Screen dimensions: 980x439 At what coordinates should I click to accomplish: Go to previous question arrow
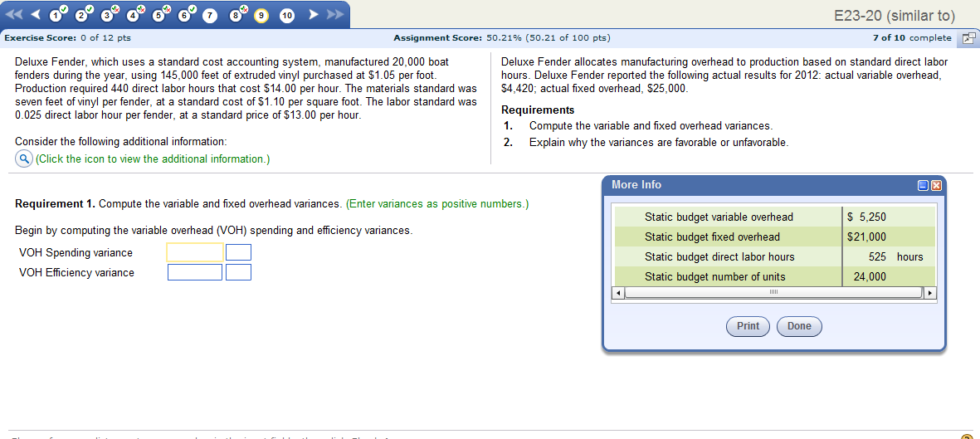[36, 14]
